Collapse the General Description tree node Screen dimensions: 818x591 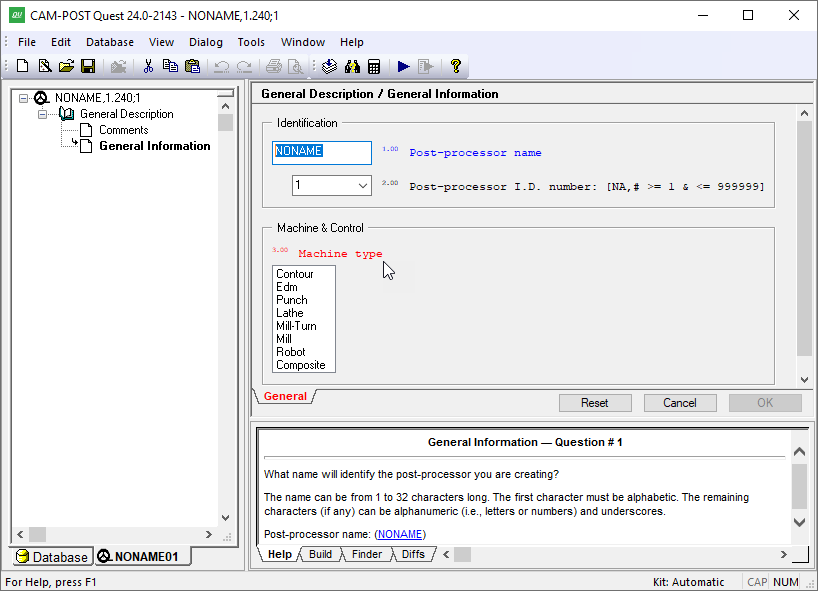point(42,114)
